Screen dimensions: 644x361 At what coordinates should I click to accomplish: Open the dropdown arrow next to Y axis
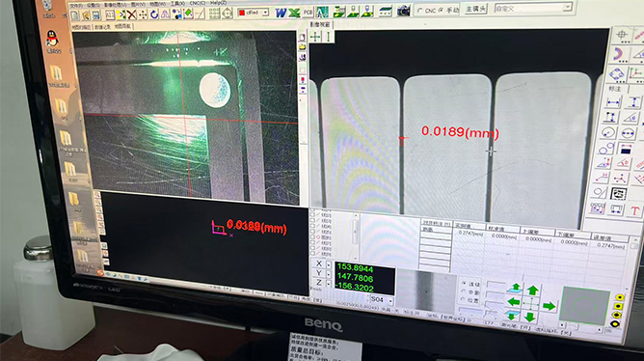(x=329, y=274)
